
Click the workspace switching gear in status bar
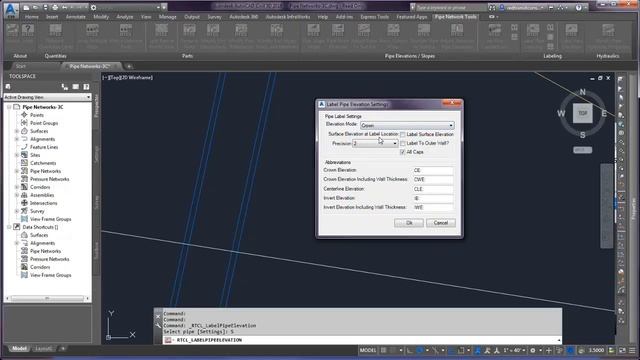(x=533, y=350)
